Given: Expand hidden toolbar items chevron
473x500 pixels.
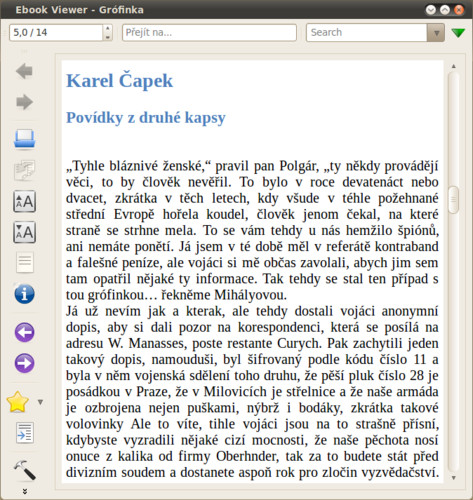Looking at the screenshot, I should point(25,491).
